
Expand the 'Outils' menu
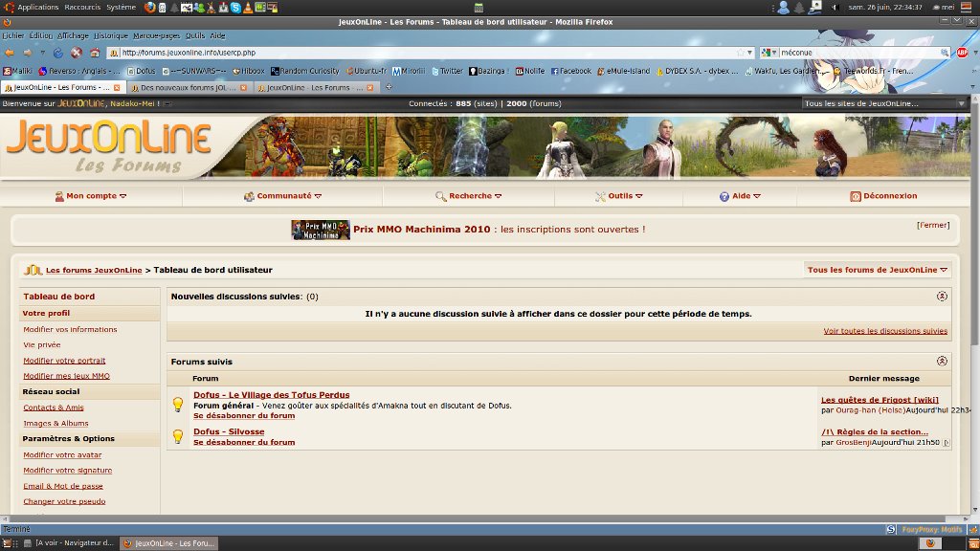(x=619, y=196)
